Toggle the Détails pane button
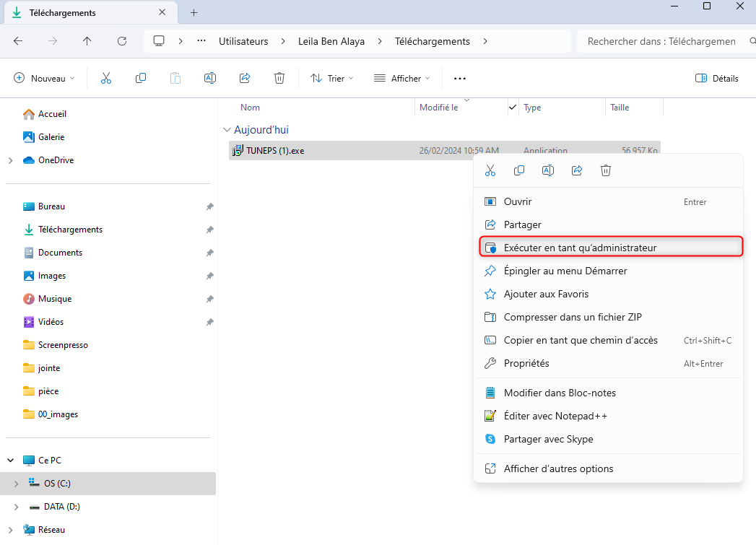Viewport: 756px width, 545px height. tap(716, 78)
